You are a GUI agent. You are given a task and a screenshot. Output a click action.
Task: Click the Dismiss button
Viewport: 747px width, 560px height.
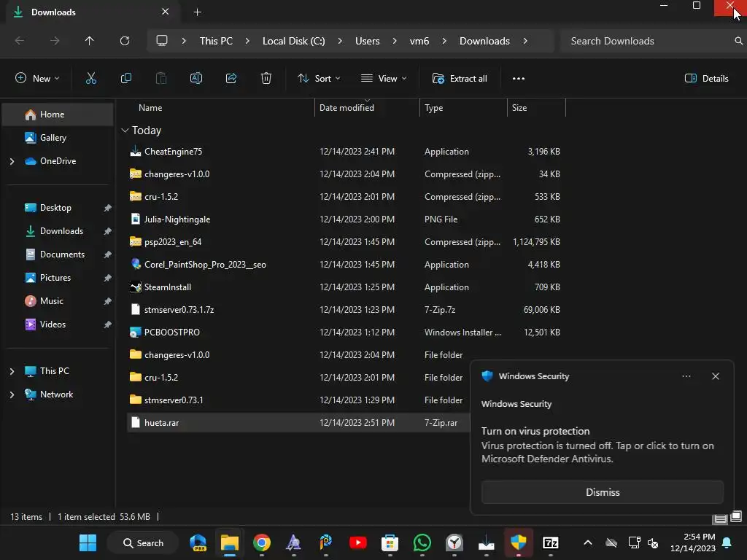602,492
